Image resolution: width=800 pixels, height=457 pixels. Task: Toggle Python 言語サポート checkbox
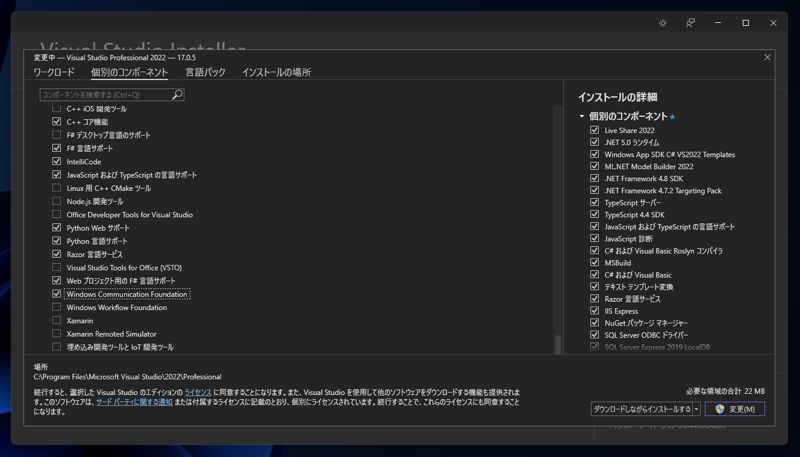click(56, 241)
